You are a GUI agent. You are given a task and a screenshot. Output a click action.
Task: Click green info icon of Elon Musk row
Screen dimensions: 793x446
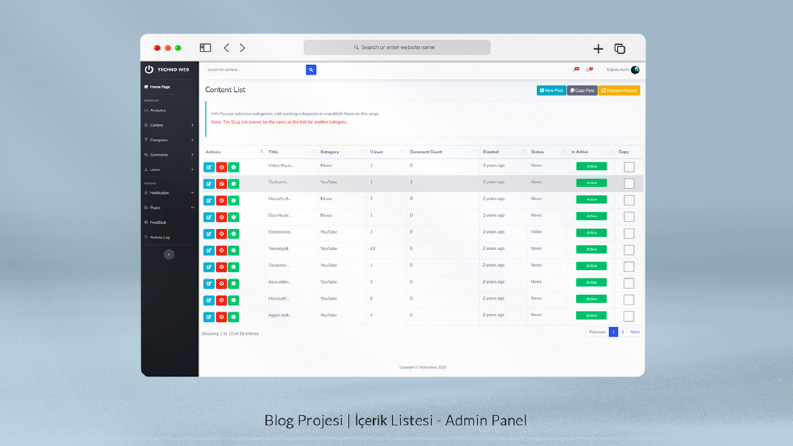tap(234, 217)
